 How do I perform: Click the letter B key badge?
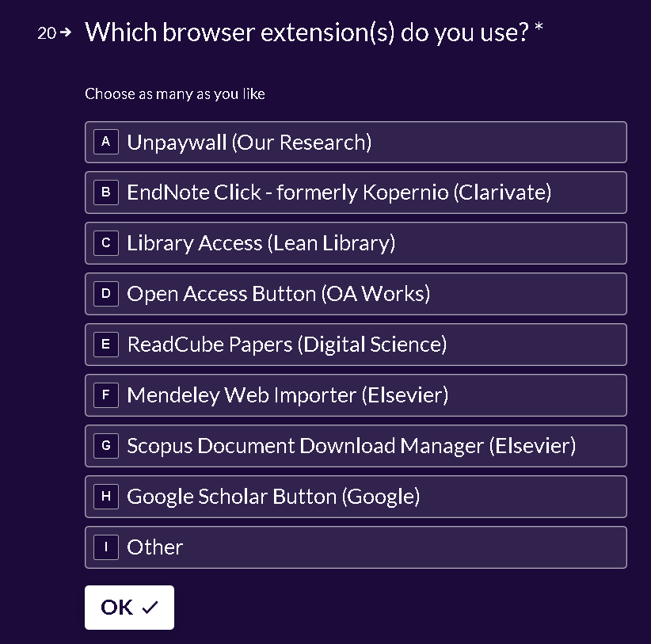(106, 192)
